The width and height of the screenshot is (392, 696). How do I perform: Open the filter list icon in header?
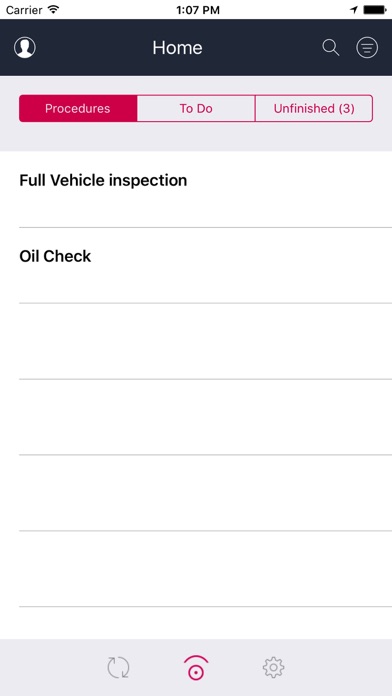coord(367,47)
